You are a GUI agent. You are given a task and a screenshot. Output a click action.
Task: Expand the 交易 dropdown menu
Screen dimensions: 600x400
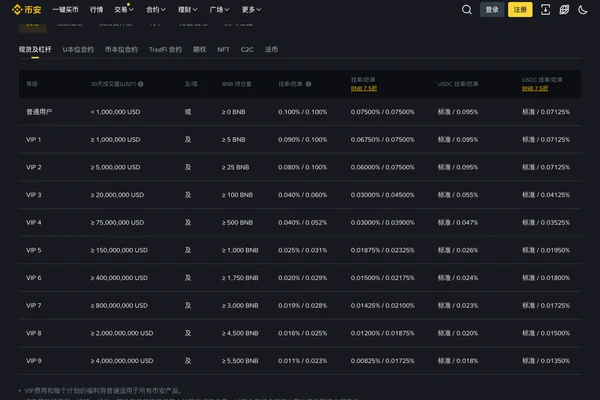(124, 10)
